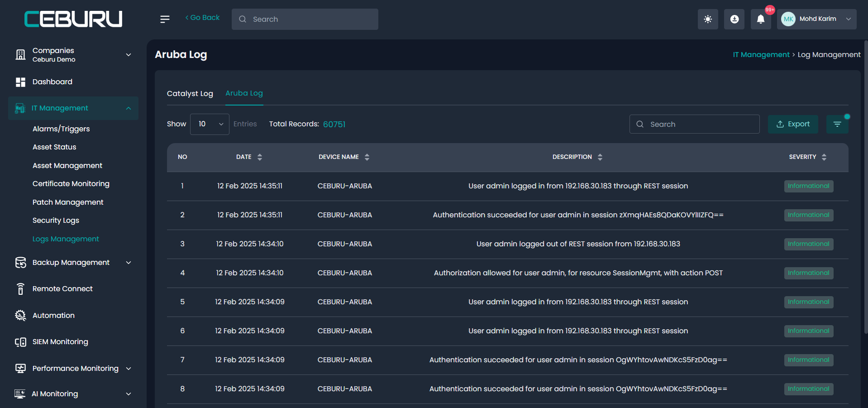The width and height of the screenshot is (868, 408).
Task: Click the top global Search field
Action: [x=305, y=19]
